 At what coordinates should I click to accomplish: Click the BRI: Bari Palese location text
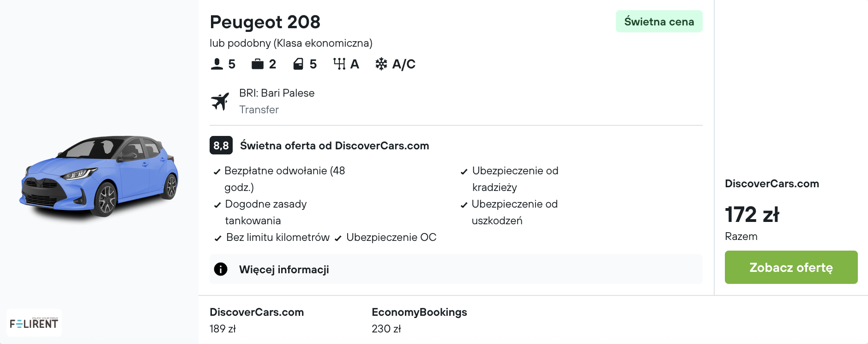click(277, 93)
